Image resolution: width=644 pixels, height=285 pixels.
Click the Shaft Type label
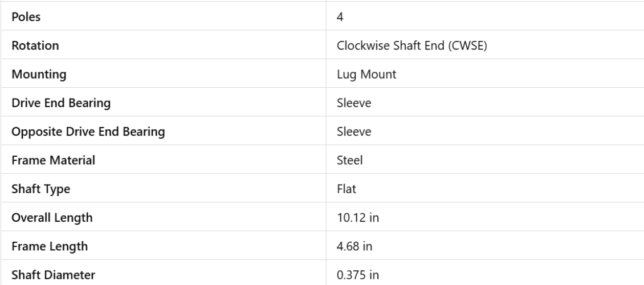[x=41, y=189]
